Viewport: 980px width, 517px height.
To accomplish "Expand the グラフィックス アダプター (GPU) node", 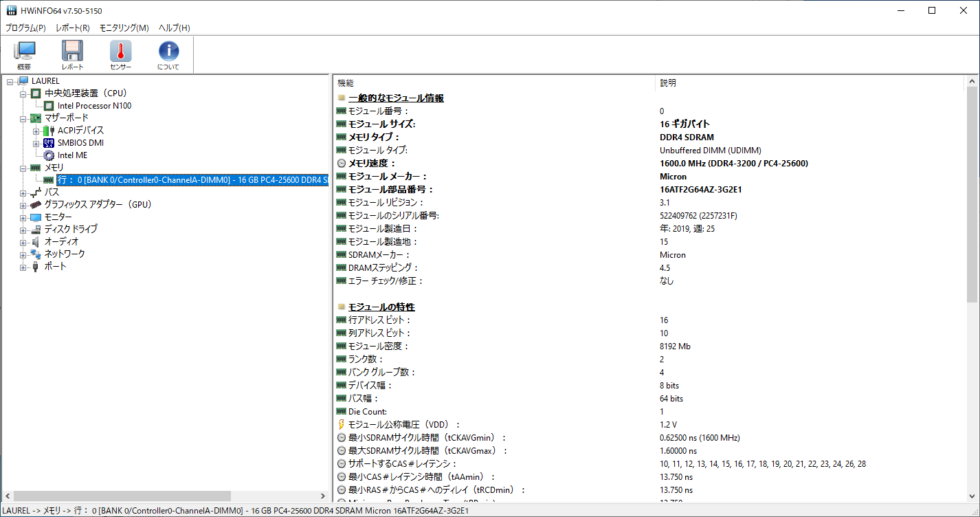I will [23, 205].
